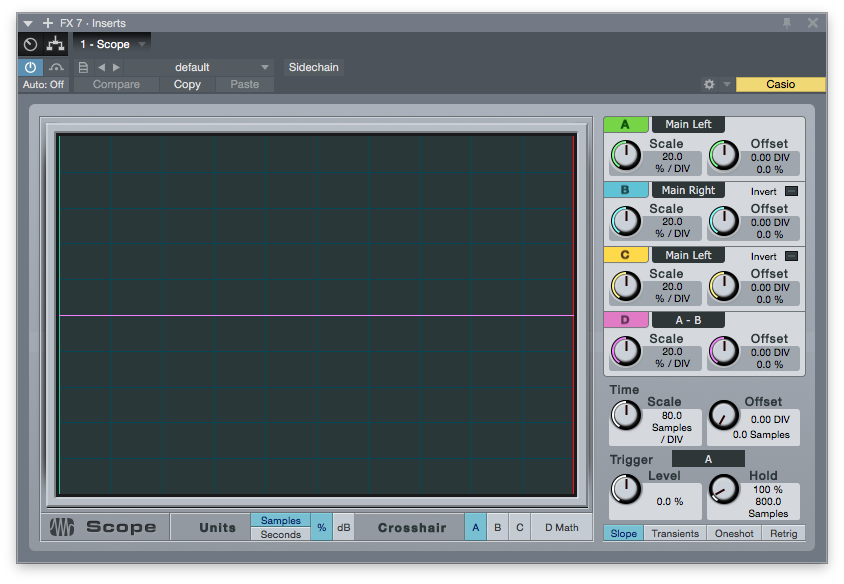This screenshot has width=844, height=584.
Task: Click the routing view icon
Action: click(x=56, y=44)
